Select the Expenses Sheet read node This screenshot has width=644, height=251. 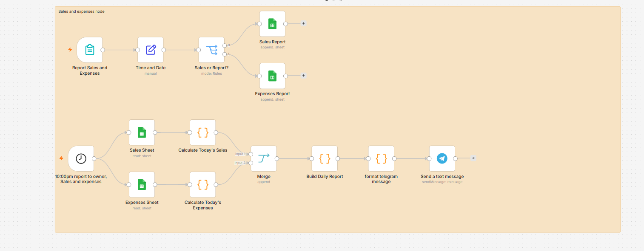click(142, 184)
